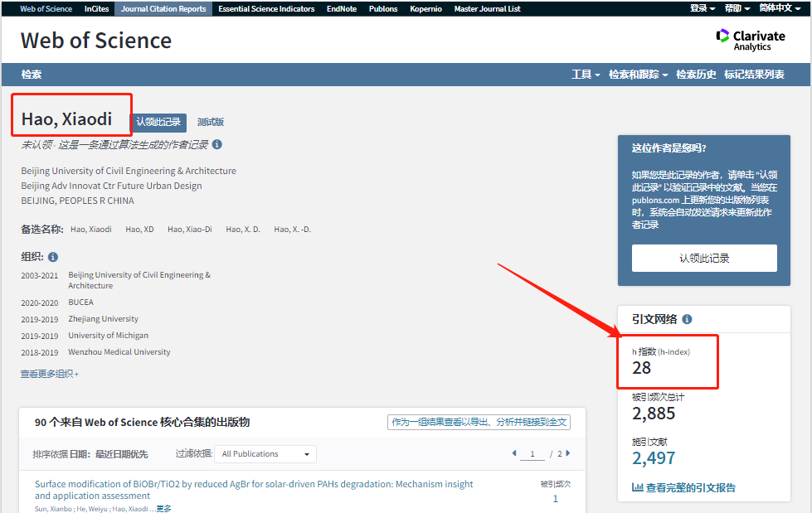Select Journal Citation Reports tab

163,9
